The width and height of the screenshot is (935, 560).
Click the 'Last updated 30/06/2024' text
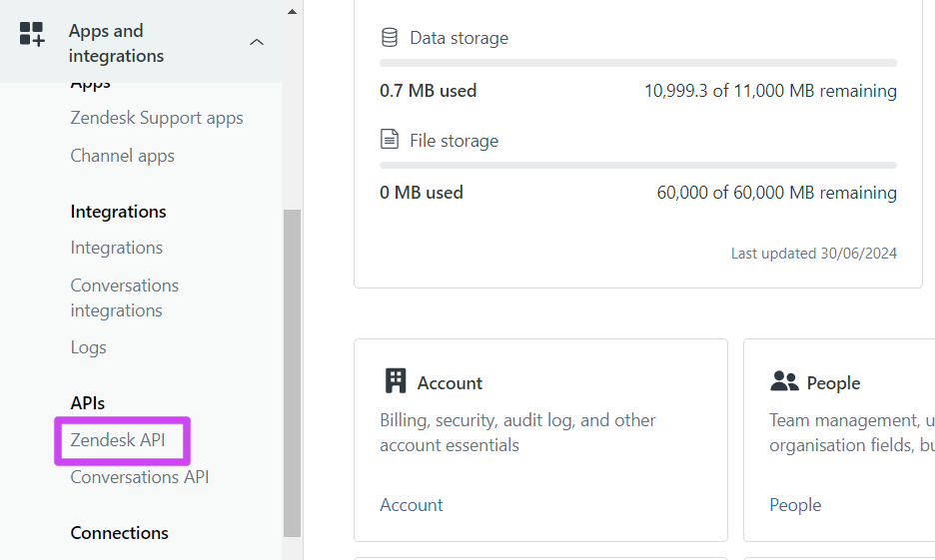(x=814, y=254)
